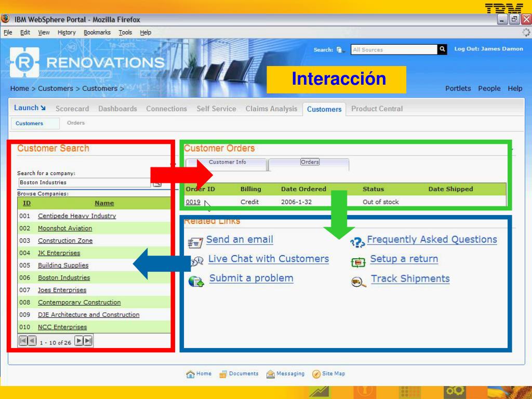Screen dimensions: 532x399
Task: Switch to the Claims Analysis tab
Action: click(271, 109)
